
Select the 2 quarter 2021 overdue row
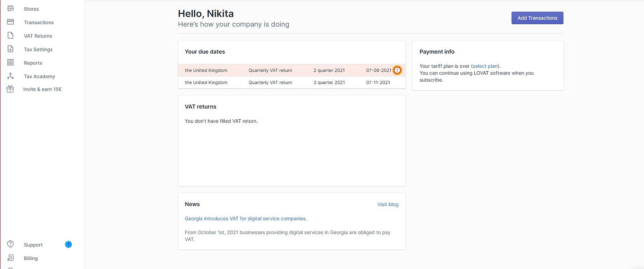point(287,70)
